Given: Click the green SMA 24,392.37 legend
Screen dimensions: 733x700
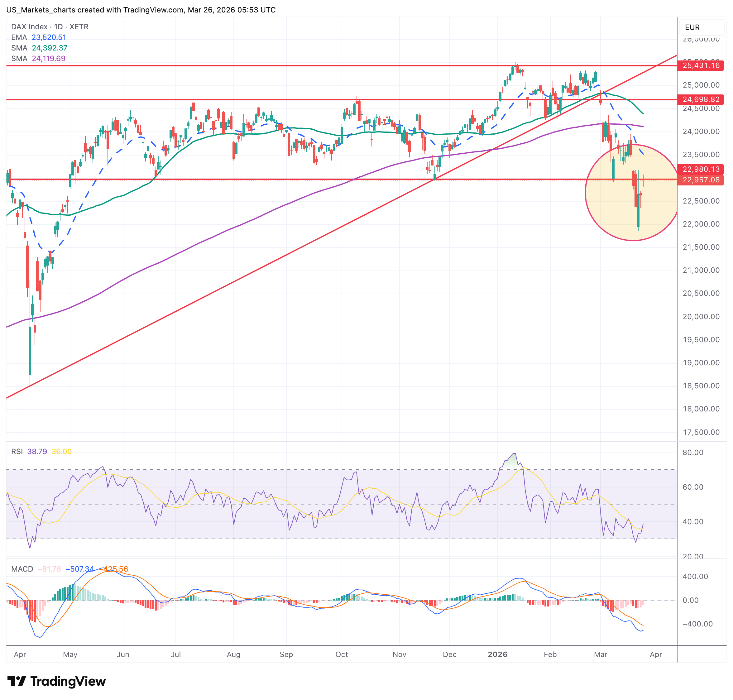Looking at the screenshot, I should point(39,48).
